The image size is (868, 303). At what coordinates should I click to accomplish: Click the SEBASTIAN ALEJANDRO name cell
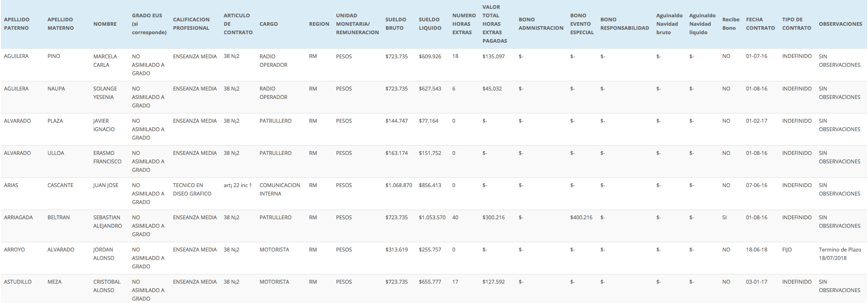(107, 222)
